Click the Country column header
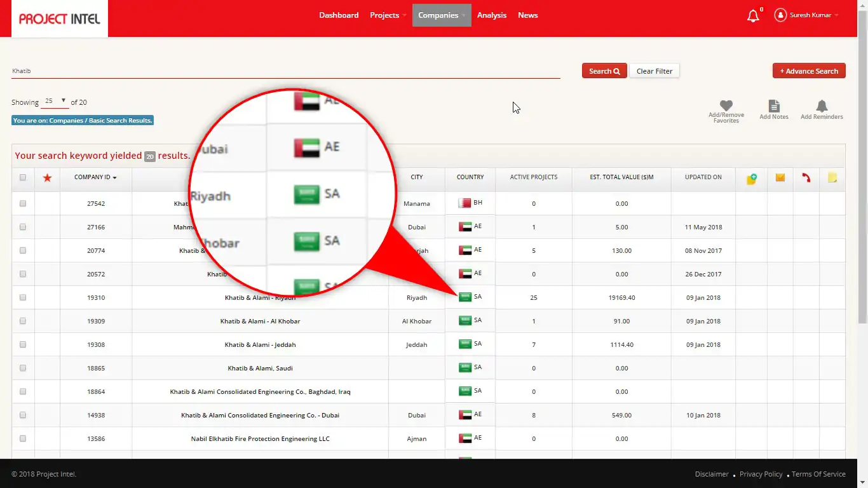The image size is (868, 488). pos(470,177)
